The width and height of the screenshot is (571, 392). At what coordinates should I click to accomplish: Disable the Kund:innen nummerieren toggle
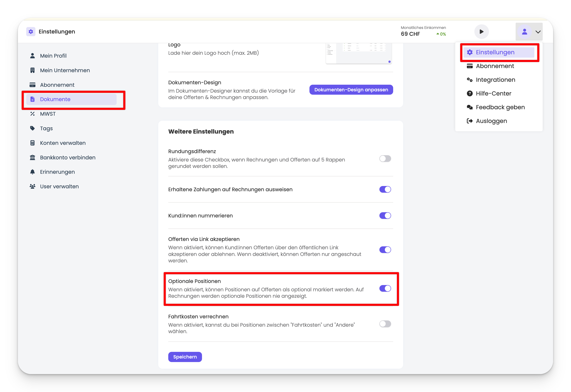pos(385,216)
